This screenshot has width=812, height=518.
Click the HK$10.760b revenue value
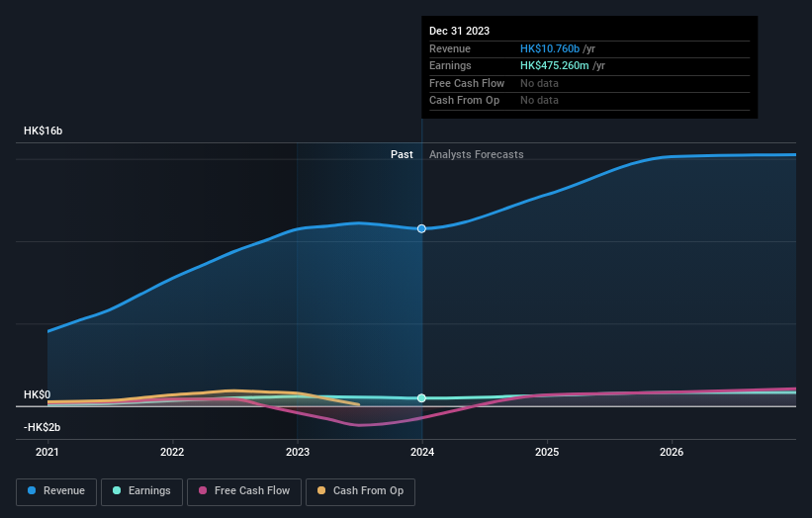[x=550, y=48]
